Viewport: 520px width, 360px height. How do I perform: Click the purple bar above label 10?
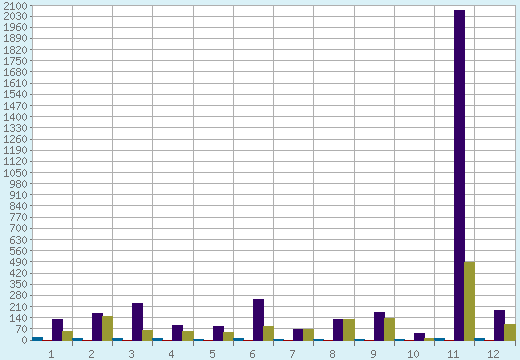[419, 337]
